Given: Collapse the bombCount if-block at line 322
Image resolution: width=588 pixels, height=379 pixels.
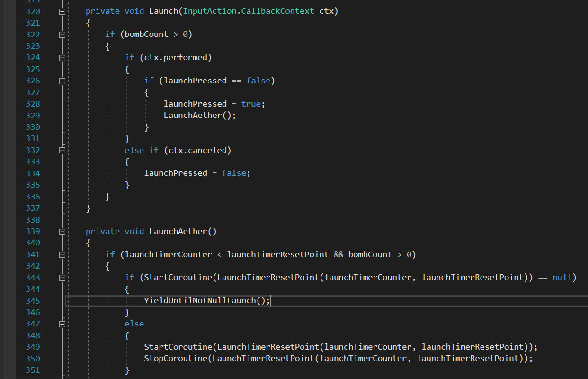Looking at the screenshot, I should tap(62, 35).
